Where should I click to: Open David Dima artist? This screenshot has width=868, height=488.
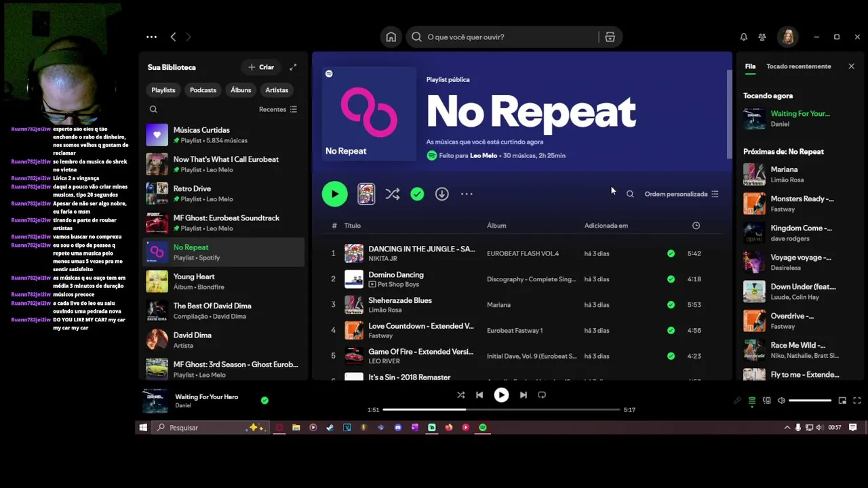pos(223,340)
